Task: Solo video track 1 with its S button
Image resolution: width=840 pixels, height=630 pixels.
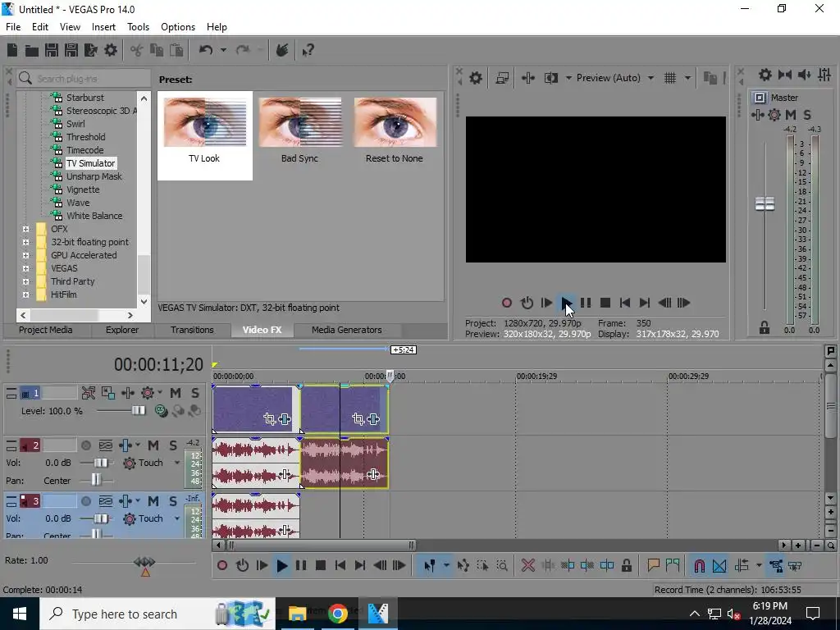Action: pyautogui.click(x=195, y=393)
